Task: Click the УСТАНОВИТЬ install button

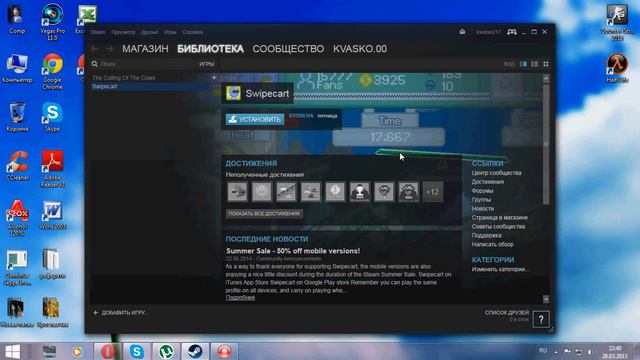Action: click(255, 119)
